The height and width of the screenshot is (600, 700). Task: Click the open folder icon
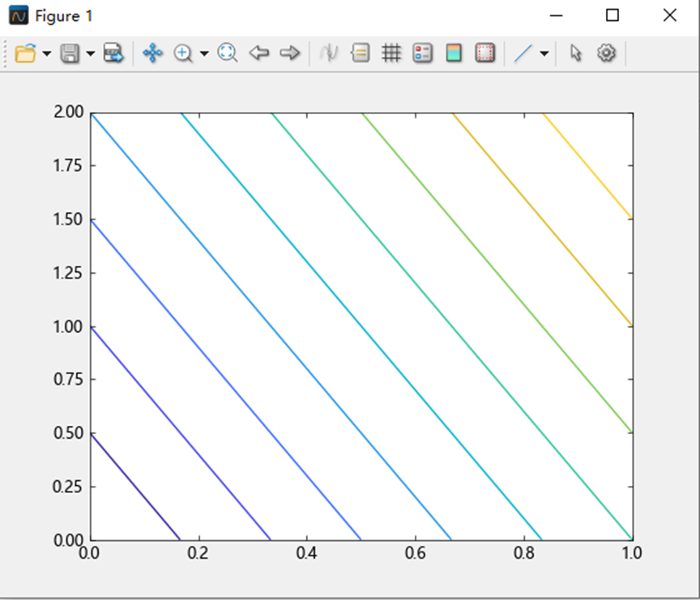(25, 53)
